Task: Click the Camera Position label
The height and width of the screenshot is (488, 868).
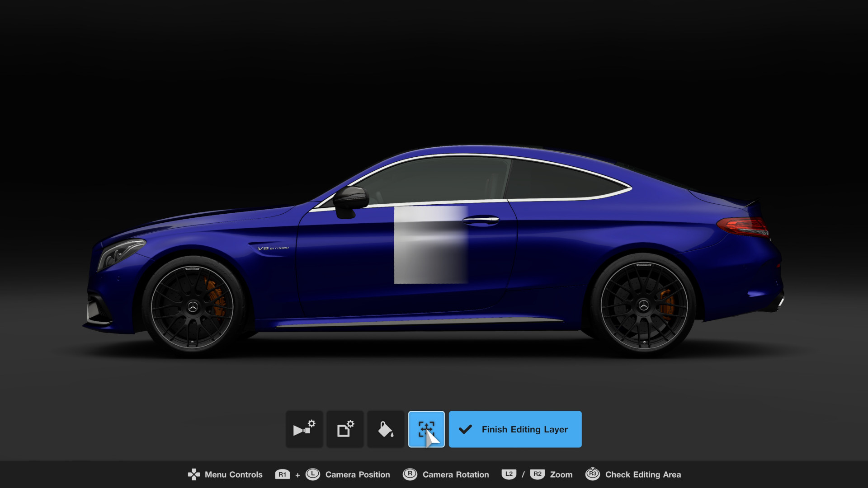Action: click(x=357, y=474)
